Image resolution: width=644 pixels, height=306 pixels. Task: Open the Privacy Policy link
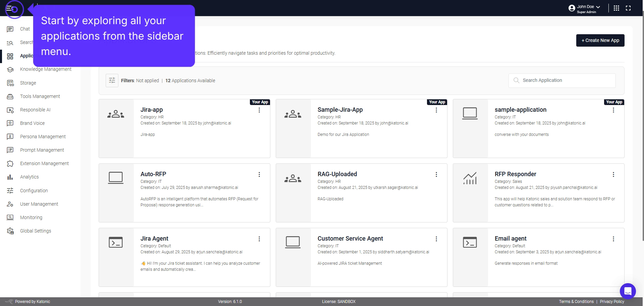612,301
